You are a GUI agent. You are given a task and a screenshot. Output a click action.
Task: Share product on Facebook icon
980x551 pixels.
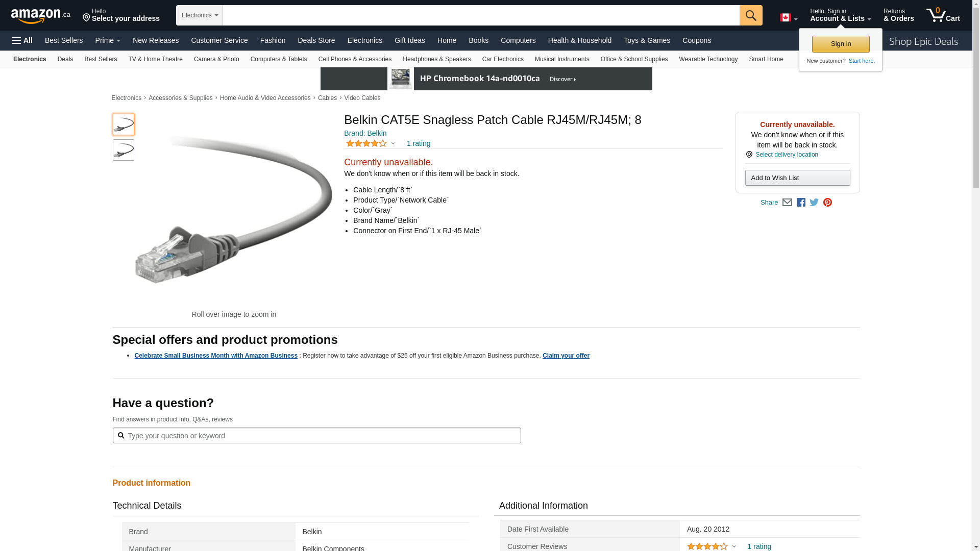point(801,203)
